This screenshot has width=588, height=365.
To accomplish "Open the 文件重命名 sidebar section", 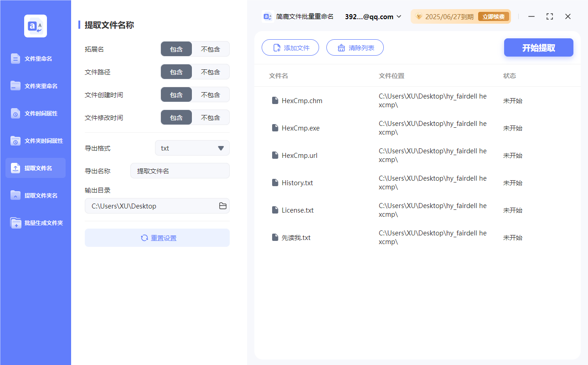I will (35, 58).
